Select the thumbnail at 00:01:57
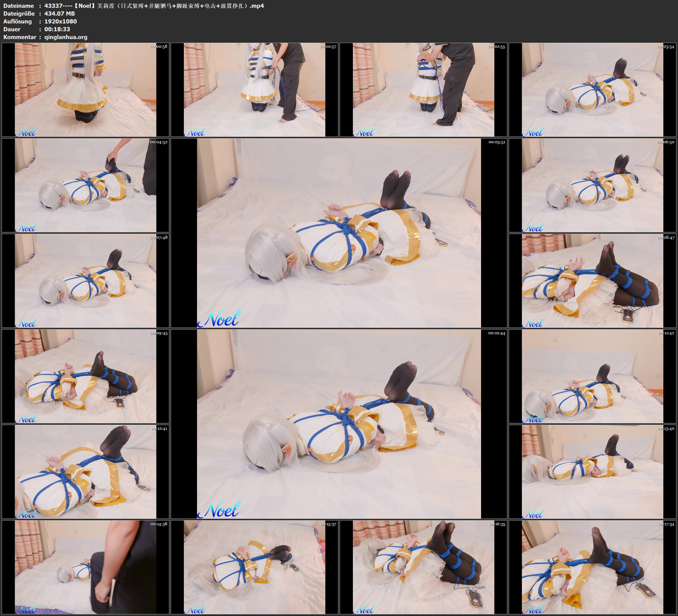This screenshot has height=616, width=678. [254, 90]
